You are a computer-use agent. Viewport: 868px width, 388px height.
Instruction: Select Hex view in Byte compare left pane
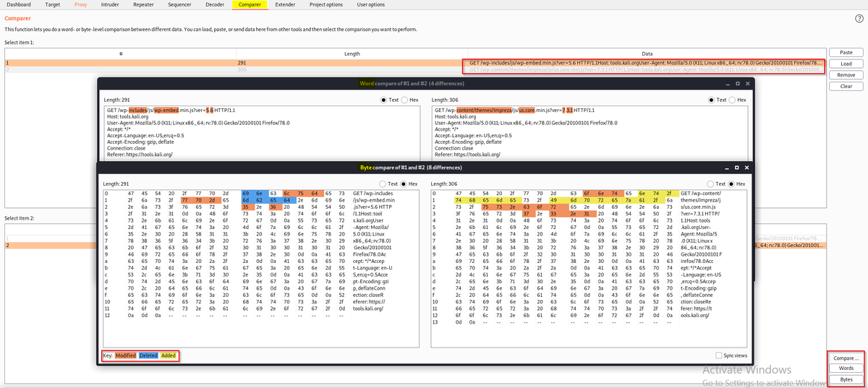coord(409,184)
